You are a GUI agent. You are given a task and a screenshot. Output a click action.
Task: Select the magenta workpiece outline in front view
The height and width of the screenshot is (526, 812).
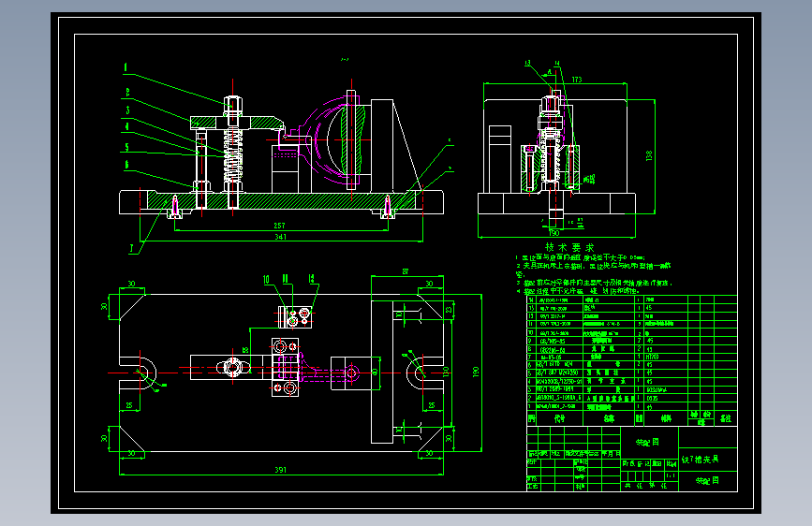[x=321, y=139]
